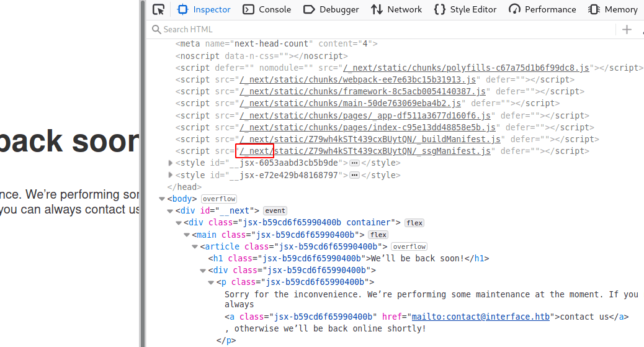Activate the element picker tool
Image resolution: width=644 pixels, height=347 pixels.
click(159, 9)
